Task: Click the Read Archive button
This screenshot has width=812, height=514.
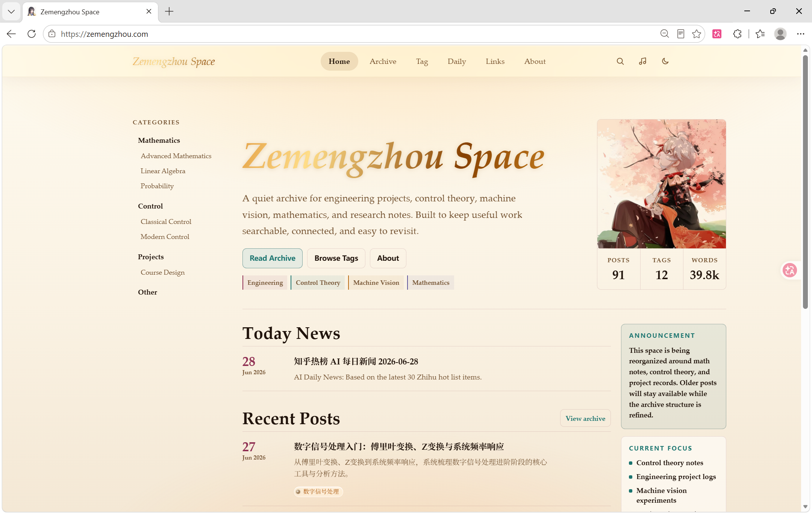Action: pos(273,258)
